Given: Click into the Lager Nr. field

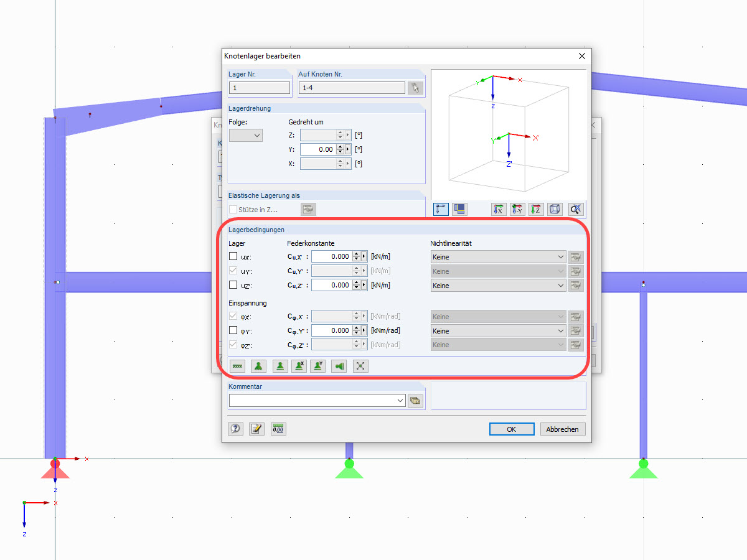Looking at the screenshot, I should coord(260,88).
